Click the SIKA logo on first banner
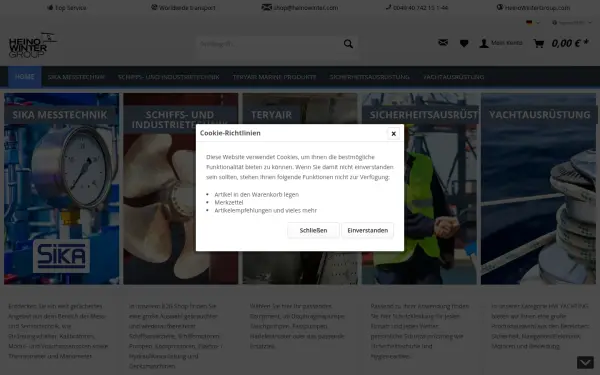Image resolution: width=600 pixels, height=375 pixels. pos(61,256)
